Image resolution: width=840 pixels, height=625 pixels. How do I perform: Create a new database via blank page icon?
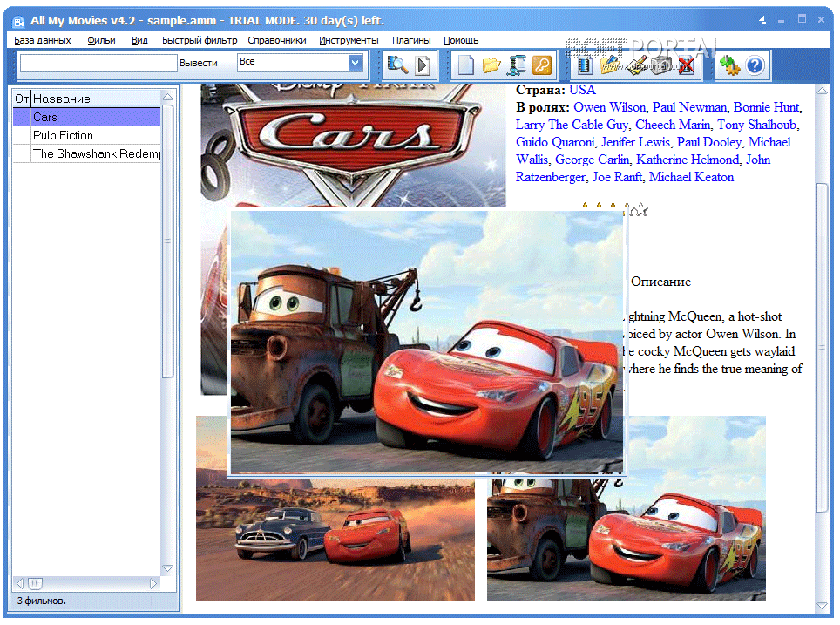point(465,65)
